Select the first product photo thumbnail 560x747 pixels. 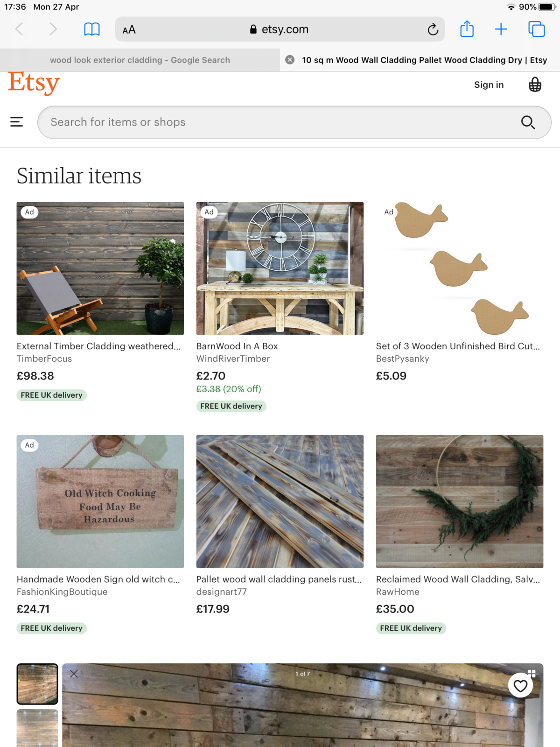click(37, 684)
